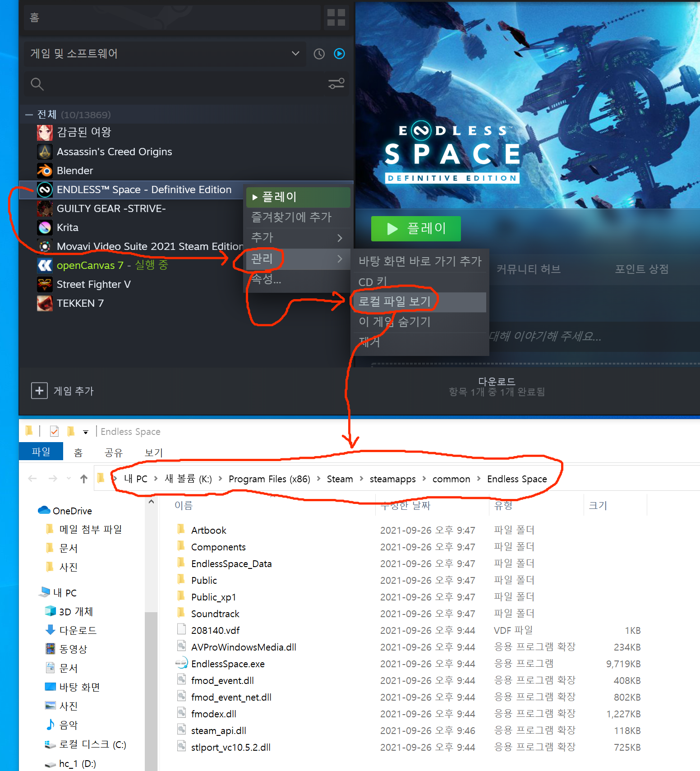Collapse the 전체 library group
The width and height of the screenshot is (700, 771).
pos(29,115)
